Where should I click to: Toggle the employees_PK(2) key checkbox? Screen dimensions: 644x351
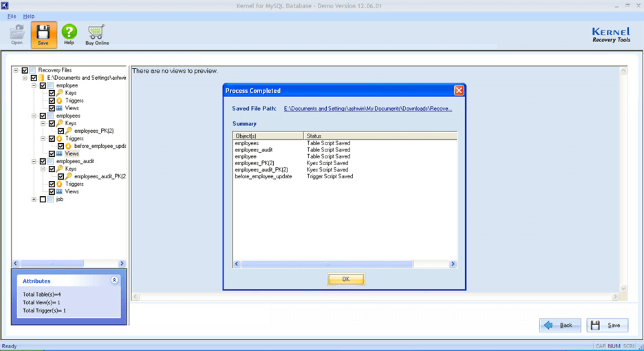click(x=61, y=131)
